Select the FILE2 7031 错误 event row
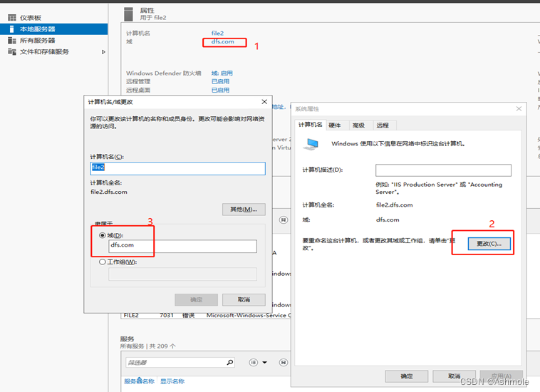The image size is (540, 392). (x=206, y=315)
